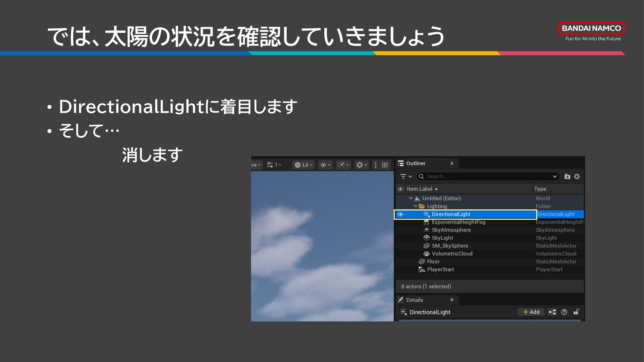Image resolution: width=644 pixels, height=362 pixels.
Task: Open viewport three-dot options menu
Action: coord(375,165)
